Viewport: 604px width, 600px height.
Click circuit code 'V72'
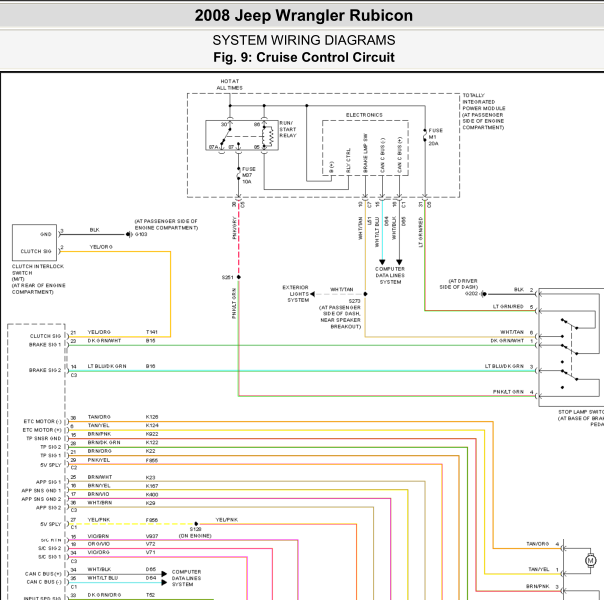[x=151, y=544]
